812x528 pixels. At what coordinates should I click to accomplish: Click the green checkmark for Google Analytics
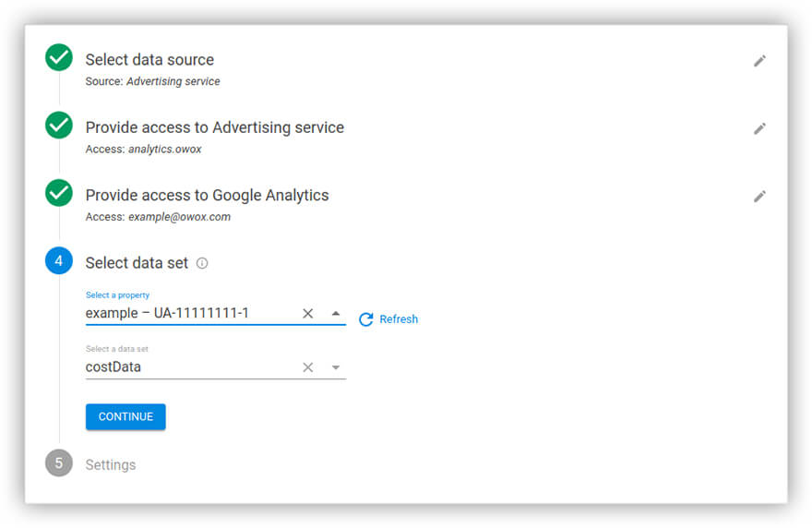coord(59,193)
